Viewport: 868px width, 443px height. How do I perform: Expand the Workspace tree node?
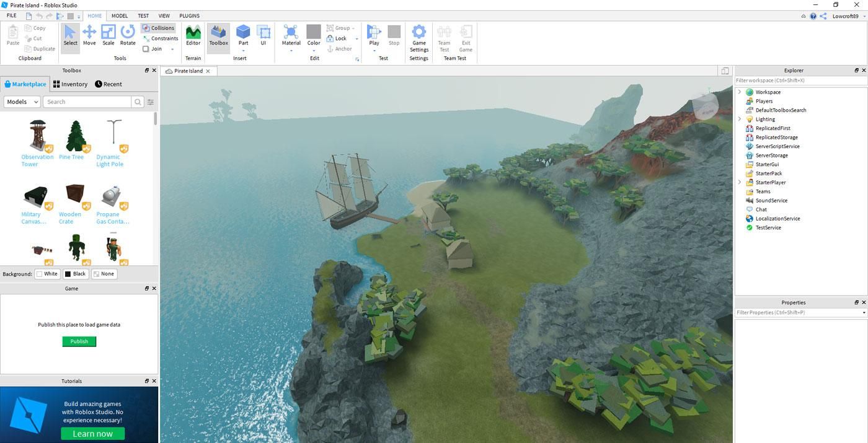pyautogui.click(x=739, y=92)
